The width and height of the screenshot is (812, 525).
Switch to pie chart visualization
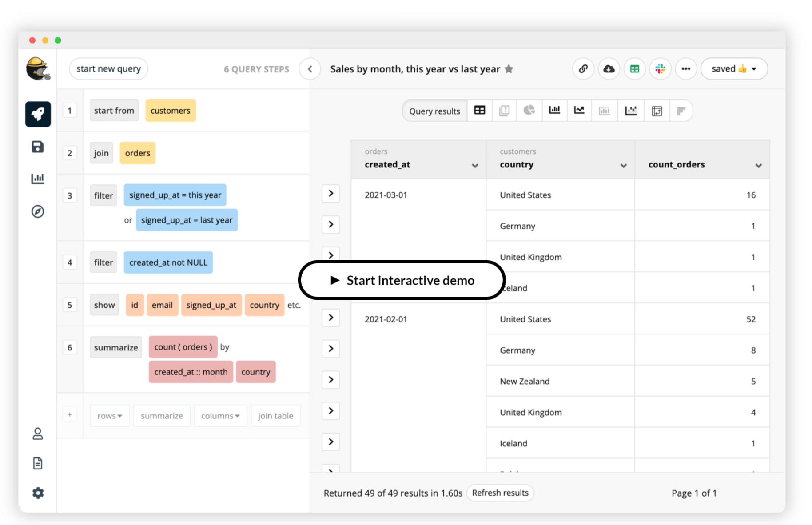tap(529, 111)
